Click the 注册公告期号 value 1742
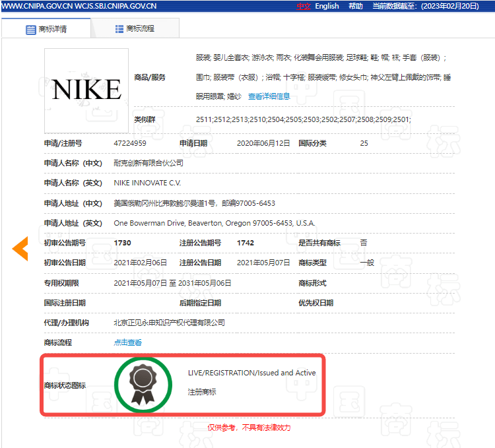 (246, 243)
